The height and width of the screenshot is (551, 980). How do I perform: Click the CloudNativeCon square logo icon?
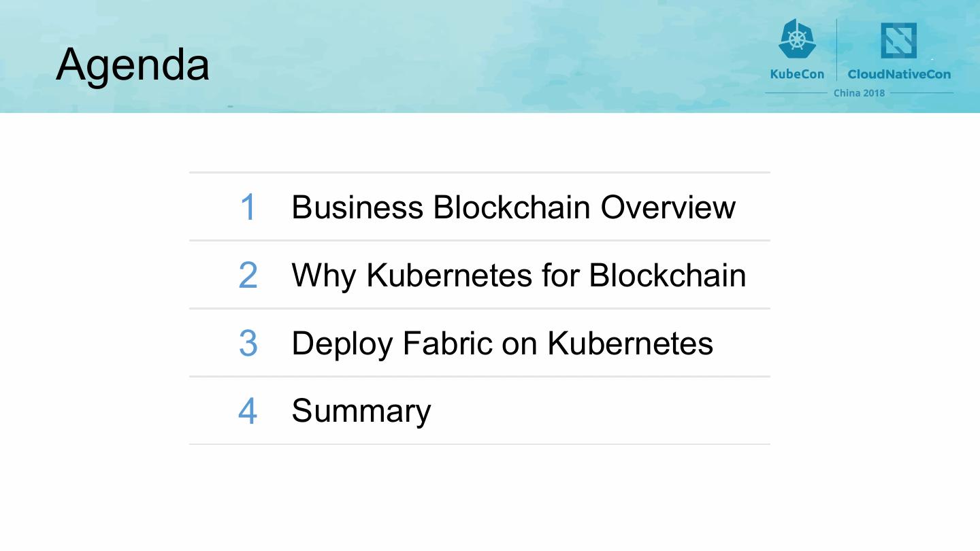pos(898,41)
